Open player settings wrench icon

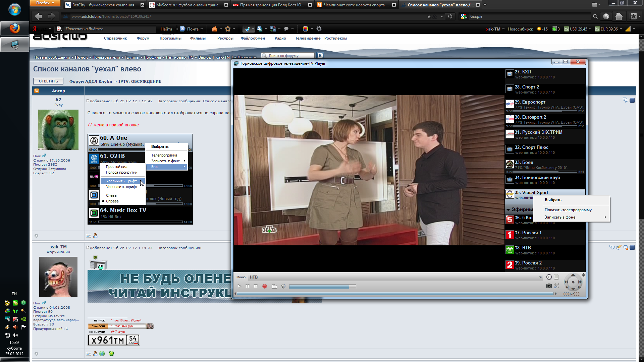(x=557, y=286)
